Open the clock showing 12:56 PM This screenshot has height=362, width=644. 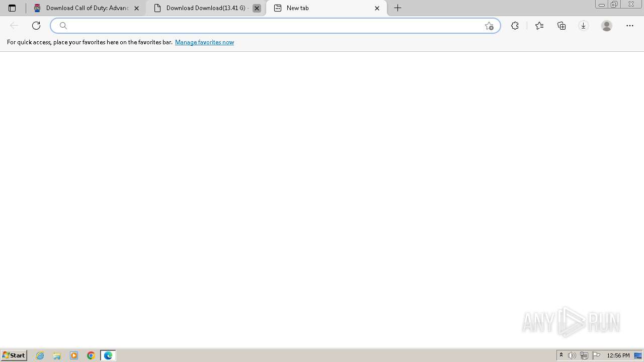pos(618,355)
